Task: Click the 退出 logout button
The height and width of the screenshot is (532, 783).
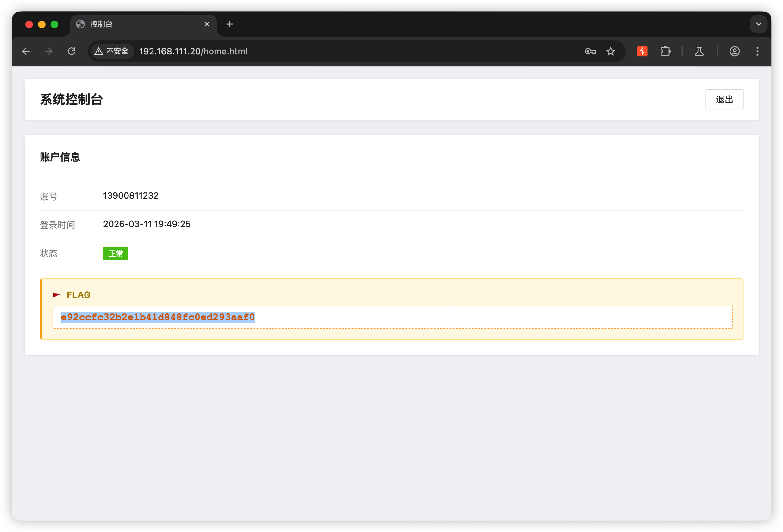Action: [x=724, y=99]
